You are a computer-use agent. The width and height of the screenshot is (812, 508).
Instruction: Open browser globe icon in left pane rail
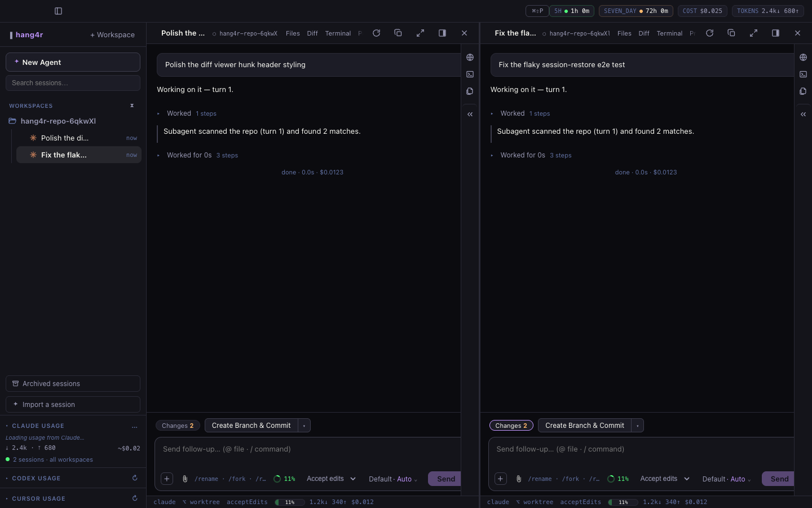(470, 57)
